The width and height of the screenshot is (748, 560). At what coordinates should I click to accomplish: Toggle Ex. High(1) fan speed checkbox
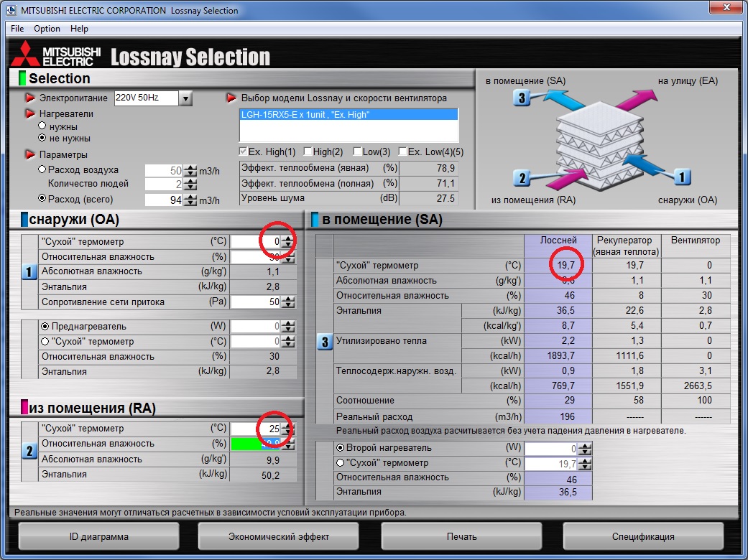pos(243,151)
